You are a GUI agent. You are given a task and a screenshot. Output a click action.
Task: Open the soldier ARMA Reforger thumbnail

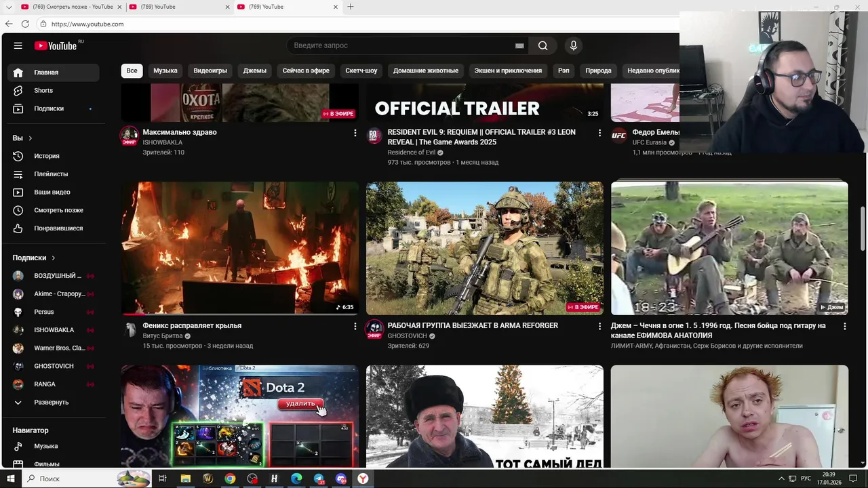coord(485,248)
